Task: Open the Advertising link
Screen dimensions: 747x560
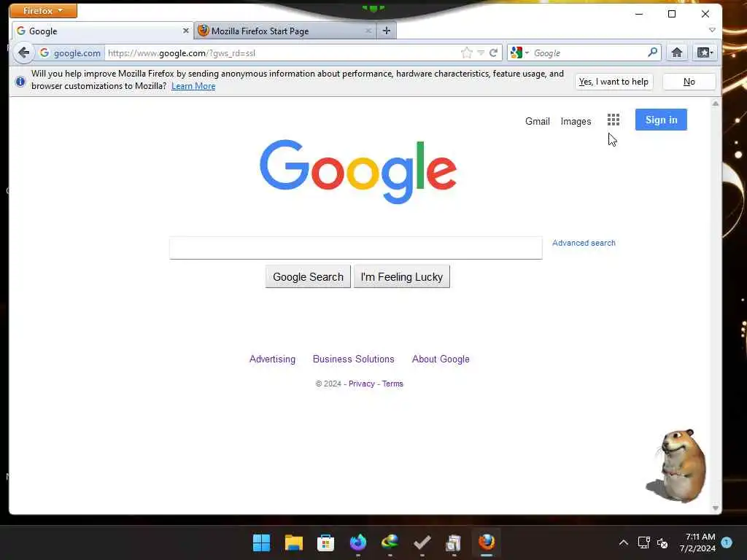Action: click(x=272, y=359)
